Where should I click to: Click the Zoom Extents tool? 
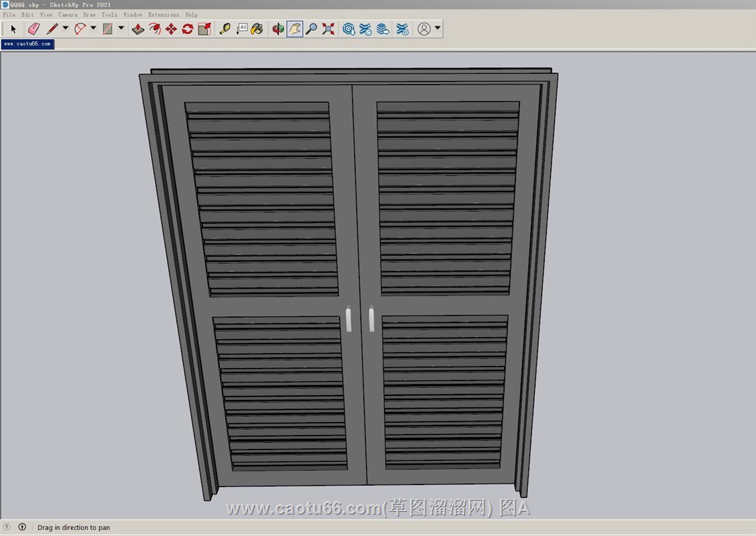point(328,29)
